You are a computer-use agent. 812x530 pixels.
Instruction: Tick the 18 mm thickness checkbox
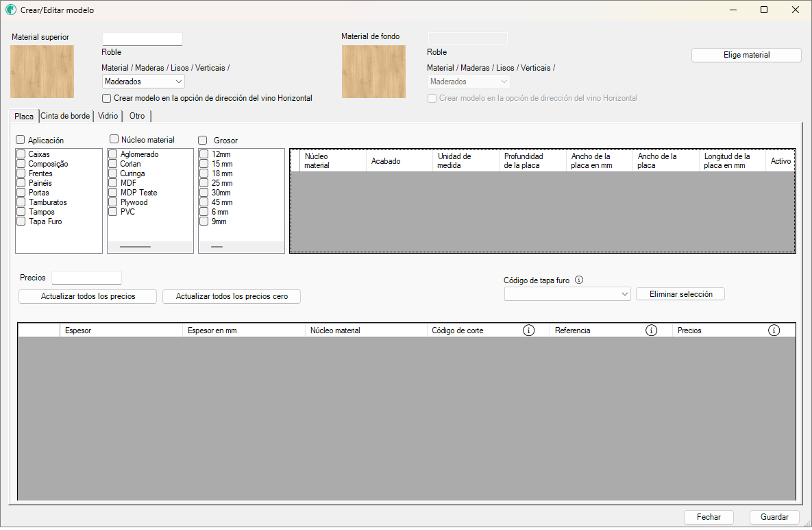pos(204,173)
